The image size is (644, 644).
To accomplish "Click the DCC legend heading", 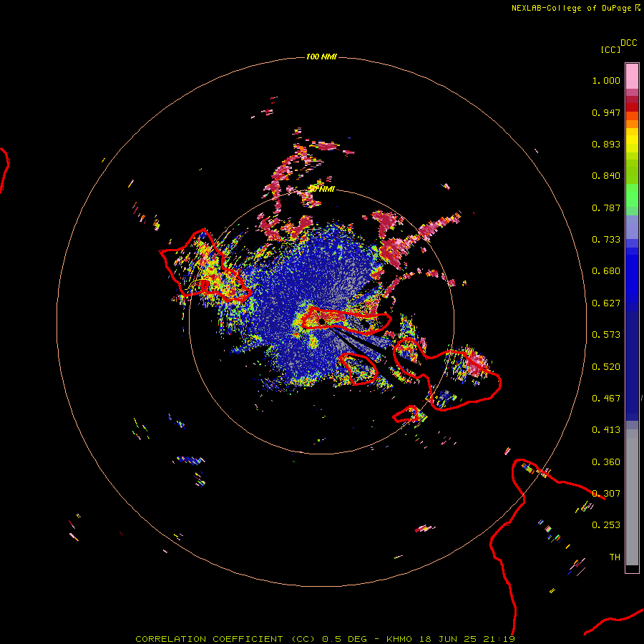I will pyautogui.click(x=629, y=43).
